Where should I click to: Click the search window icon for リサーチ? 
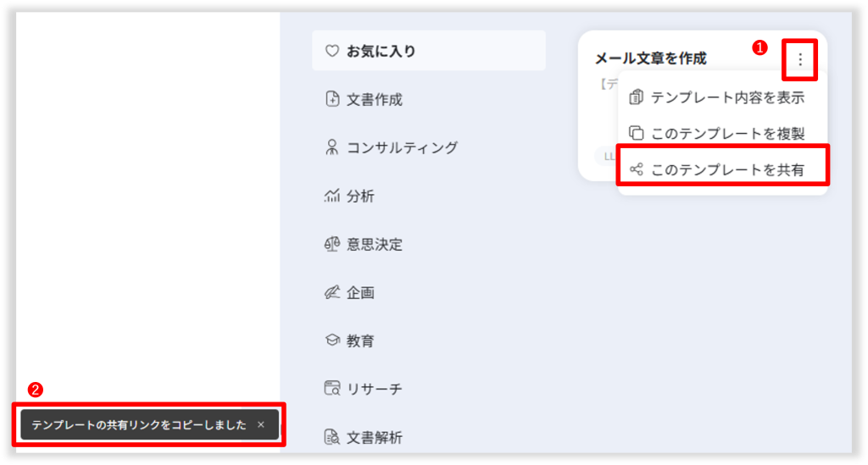coord(332,390)
